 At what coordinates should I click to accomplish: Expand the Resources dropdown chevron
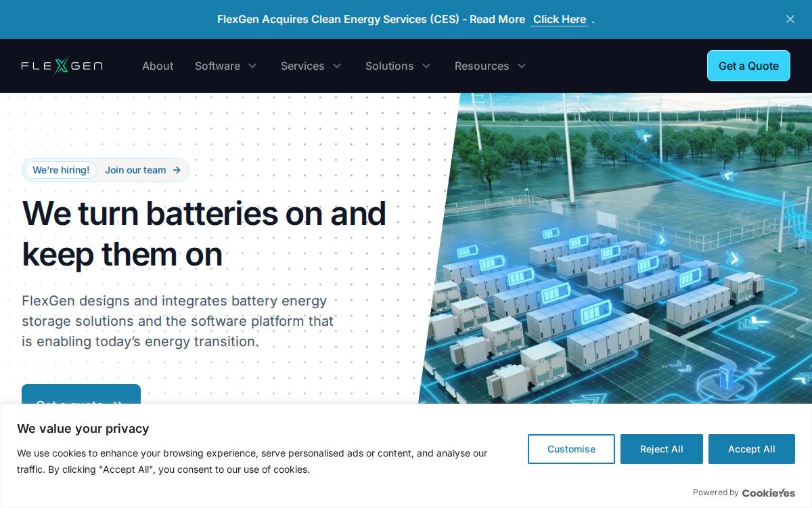click(x=522, y=66)
